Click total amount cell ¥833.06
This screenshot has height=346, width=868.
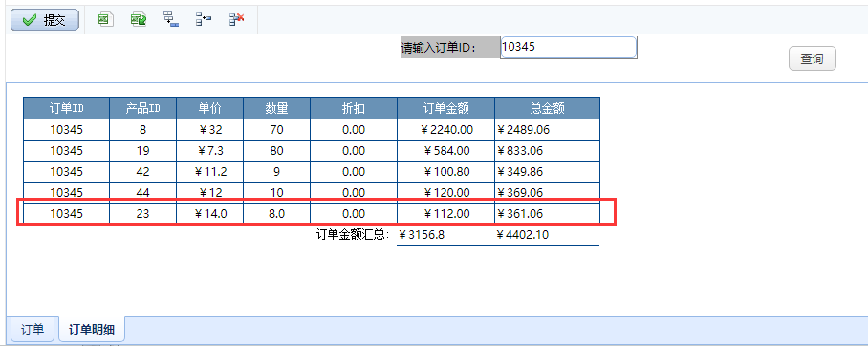click(548, 151)
